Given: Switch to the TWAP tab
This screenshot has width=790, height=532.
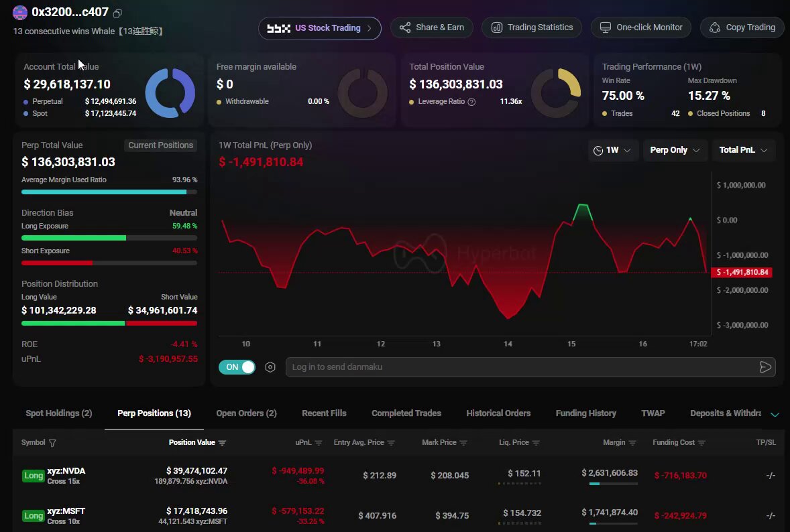Looking at the screenshot, I should [x=653, y=413].
